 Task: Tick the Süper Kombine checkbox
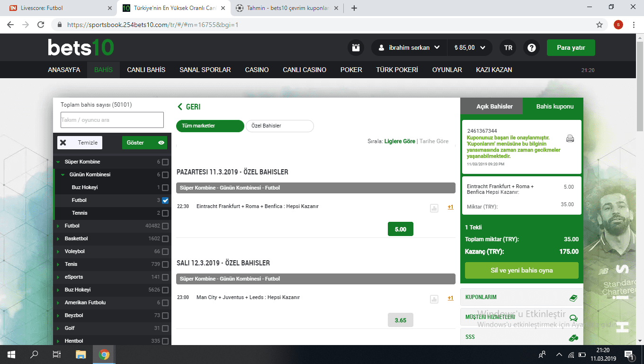(165, 162)
